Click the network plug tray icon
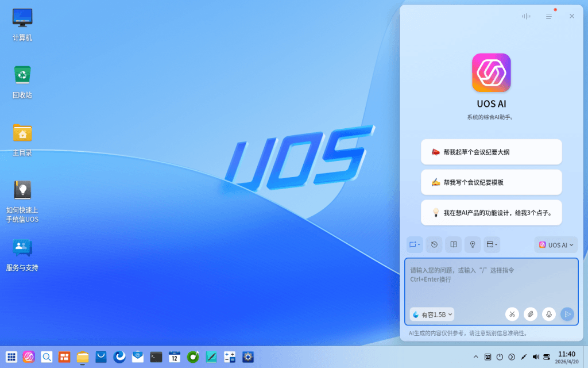Screen dimensions: 588x368 (x=524, y=356)
